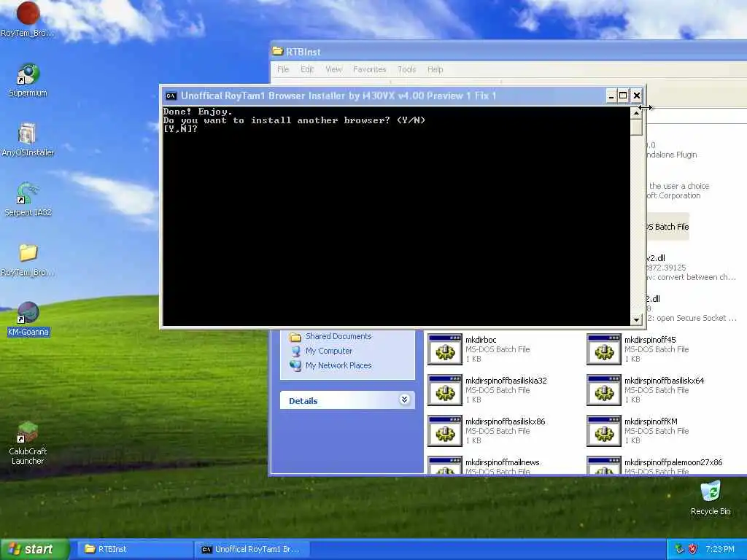The width and height of the screenshot is (747, 560).
Task: Open the File menu in RTBInst
Action: point(283,69)
